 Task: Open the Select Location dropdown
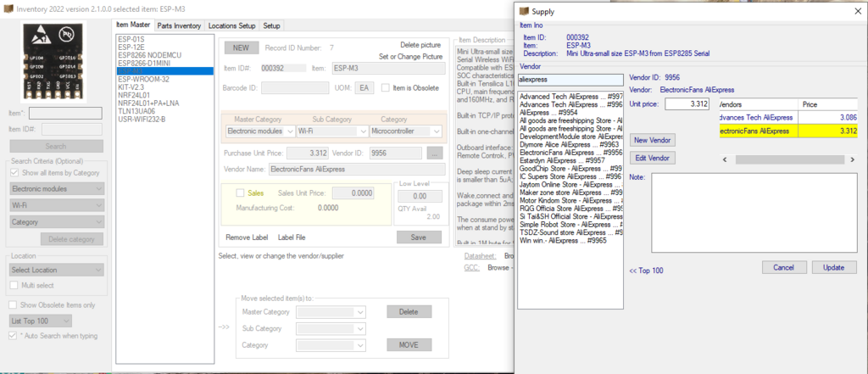click(x=56, y=270)
